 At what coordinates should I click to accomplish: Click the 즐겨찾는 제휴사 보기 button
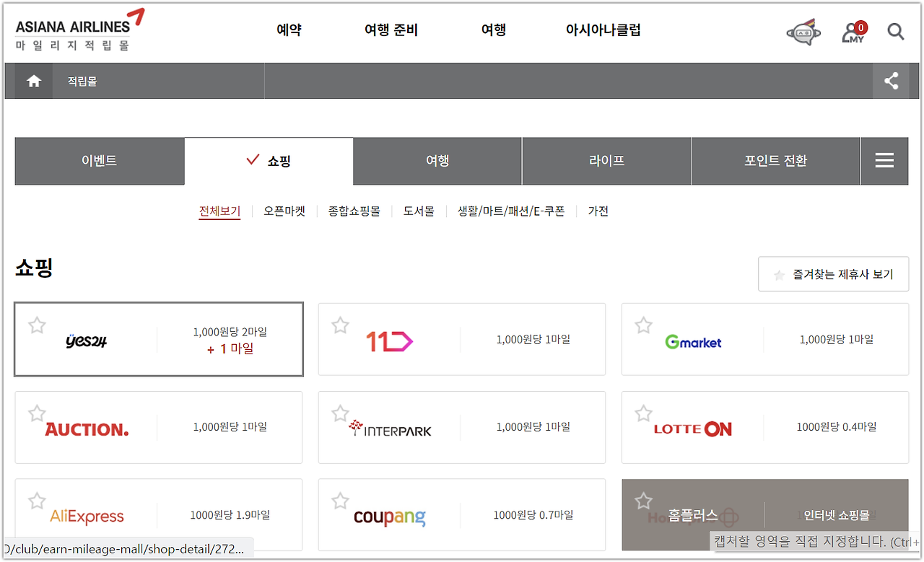[833, 274]
